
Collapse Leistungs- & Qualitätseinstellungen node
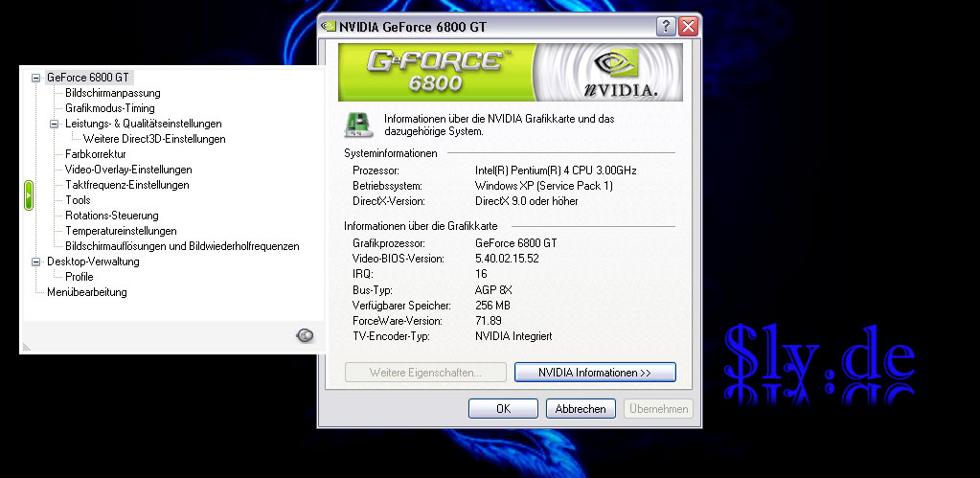(55, 124)
